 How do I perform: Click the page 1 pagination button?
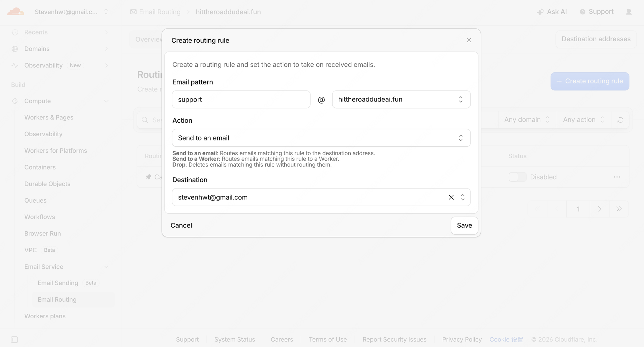click(578, 209)
